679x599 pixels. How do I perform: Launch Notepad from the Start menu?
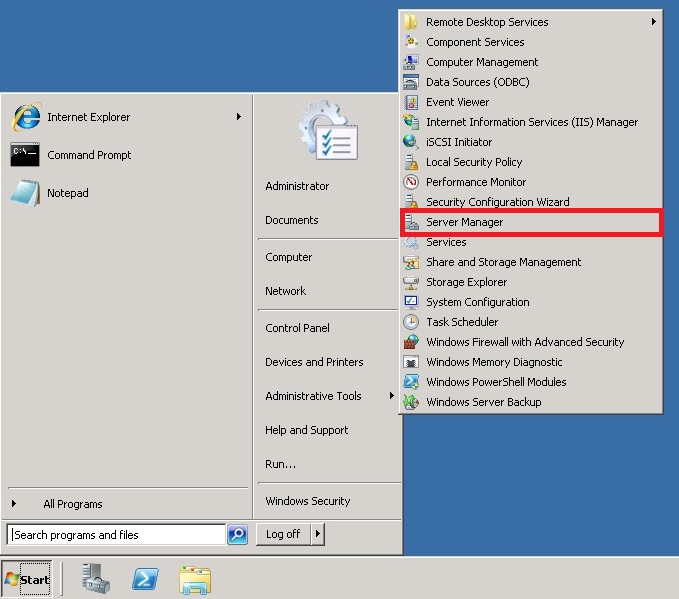point(67,193)
